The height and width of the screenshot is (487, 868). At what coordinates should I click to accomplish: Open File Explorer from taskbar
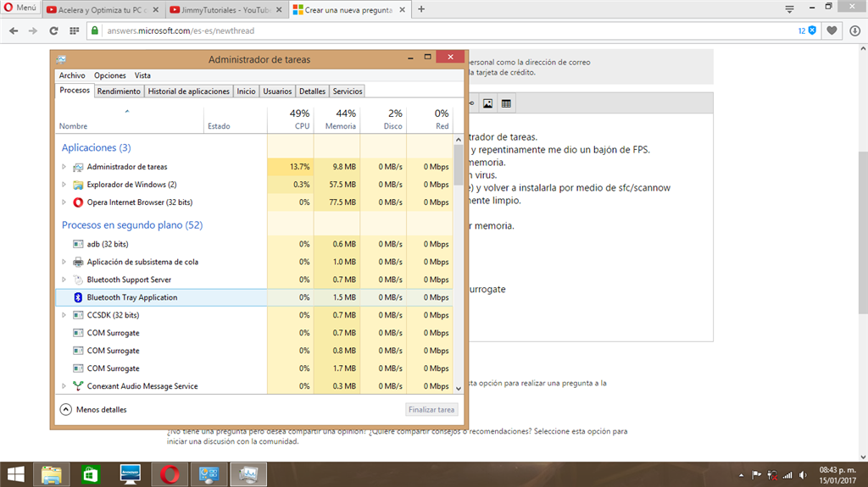52,475
